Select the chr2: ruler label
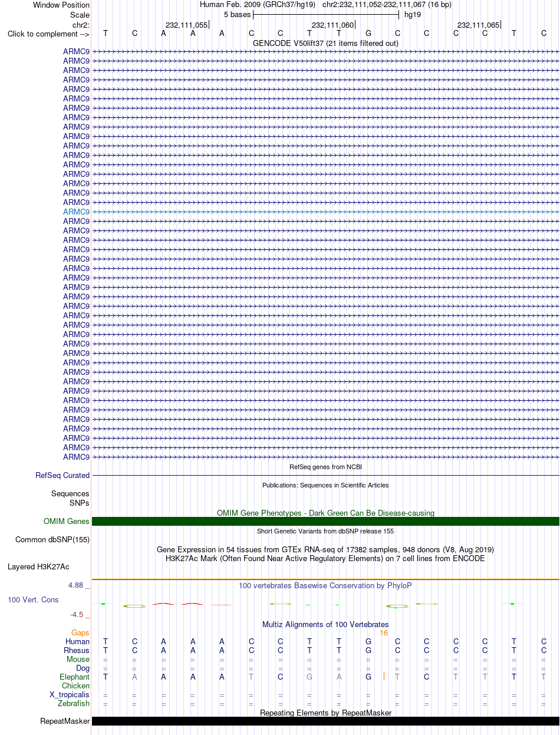The height and width of the screenshot is (735, 560). tap(81, 25)
